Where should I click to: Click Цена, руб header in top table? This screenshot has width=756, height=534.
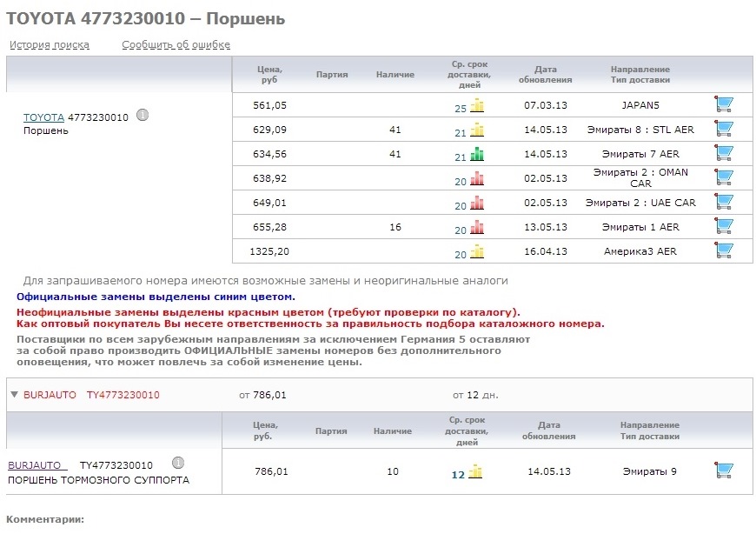(x=269, y=74)
